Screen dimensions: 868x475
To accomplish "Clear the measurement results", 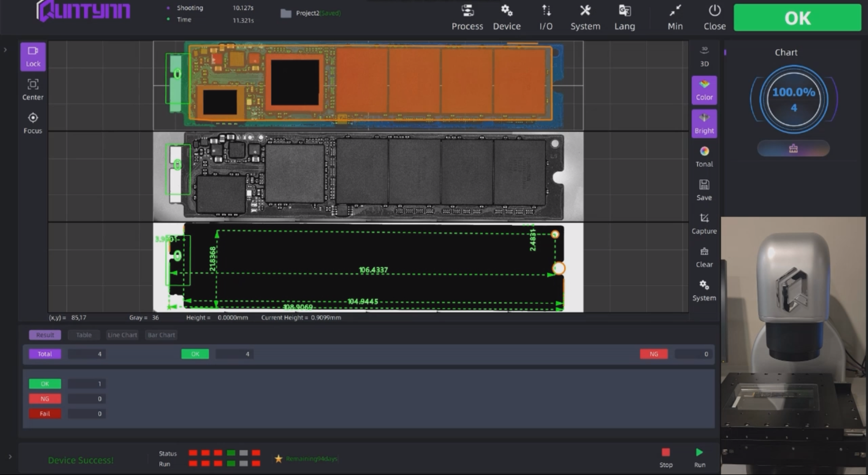I will 704,257.
